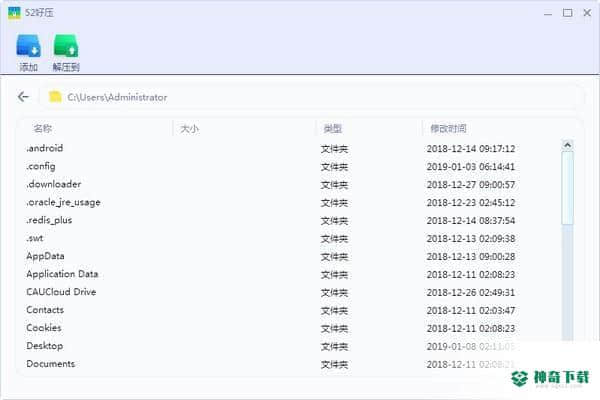
Task: Sort by the 类型 column header
Action: 333,129
